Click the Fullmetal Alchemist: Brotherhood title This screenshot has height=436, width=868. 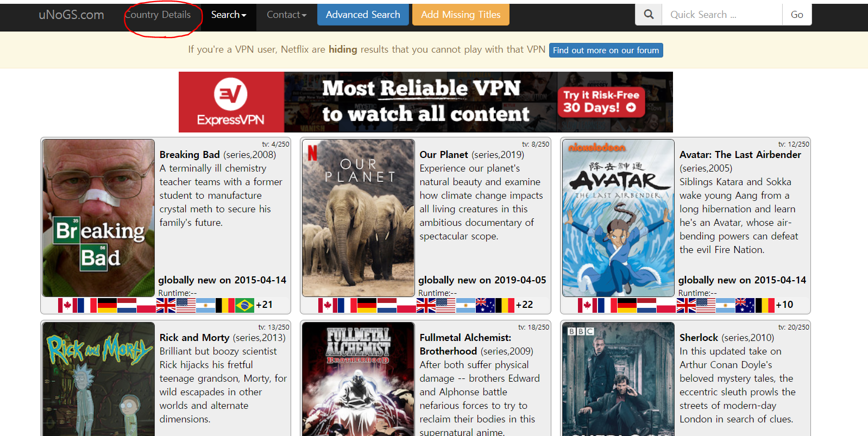(466, 344)
